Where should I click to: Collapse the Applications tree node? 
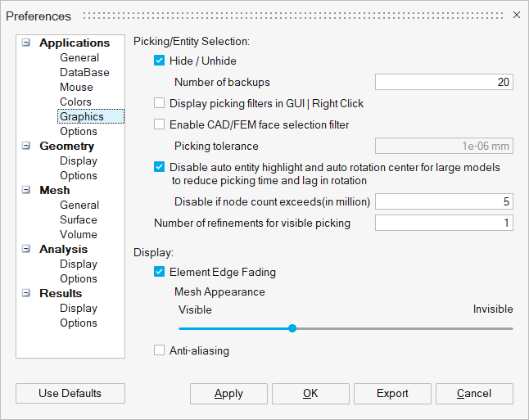(x=26, y=43)
